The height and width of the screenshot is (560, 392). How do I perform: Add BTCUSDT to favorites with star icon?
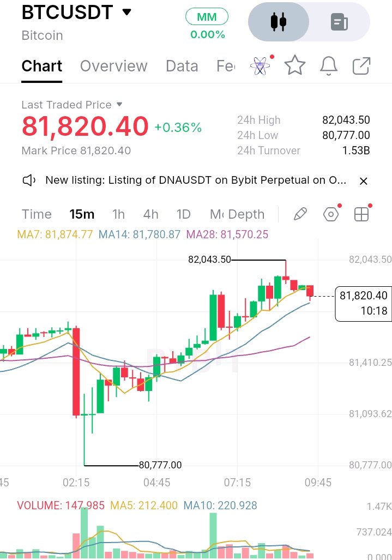295,65
